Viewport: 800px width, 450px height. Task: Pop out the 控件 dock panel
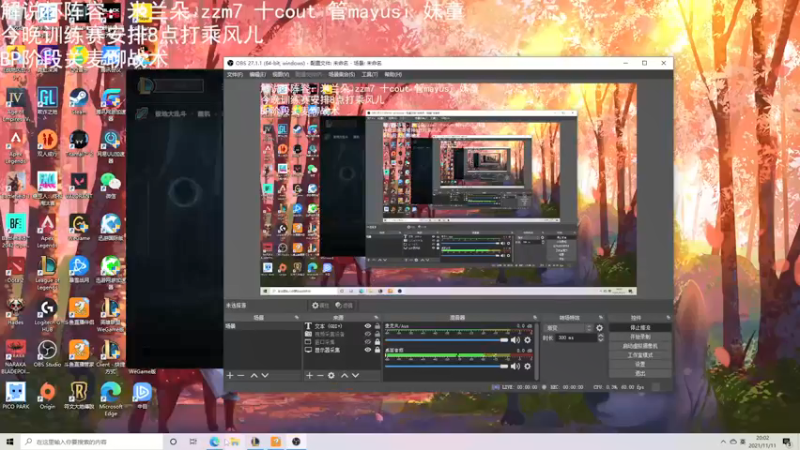[668, 317]
